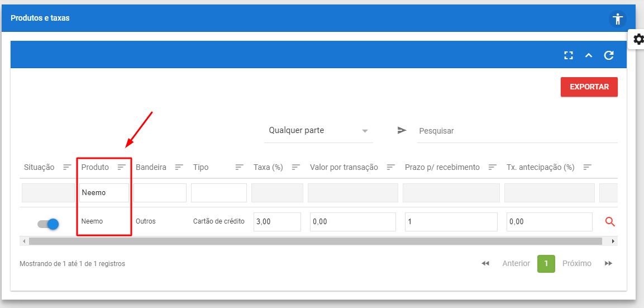Sort by the Produto column icon
644x308 pixels.
[x=122, y=167]
